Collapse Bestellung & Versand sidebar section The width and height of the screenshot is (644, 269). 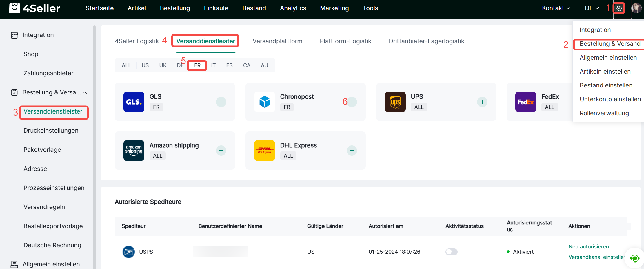(85, 93)
